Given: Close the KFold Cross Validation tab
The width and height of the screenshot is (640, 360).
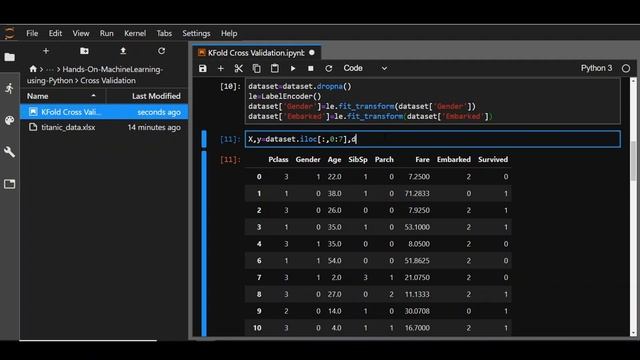Looking at the screenshot, I should [312, 53].
